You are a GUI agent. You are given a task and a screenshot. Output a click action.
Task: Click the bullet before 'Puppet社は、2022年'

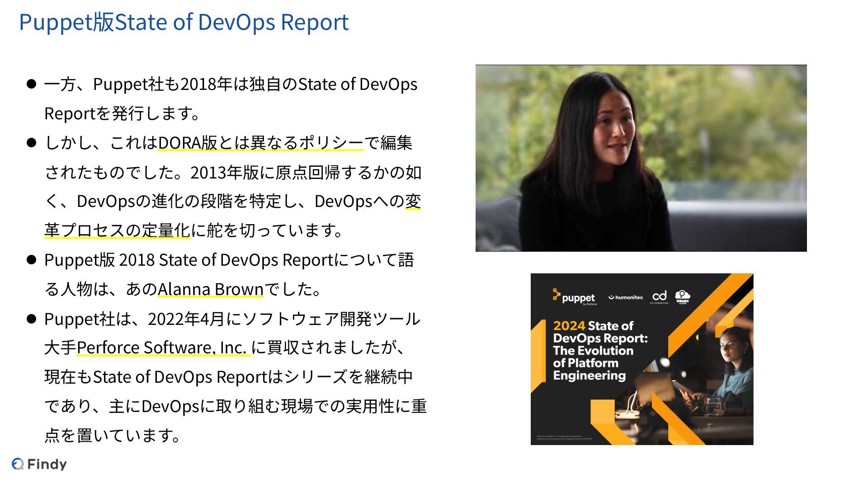[31, 319]
